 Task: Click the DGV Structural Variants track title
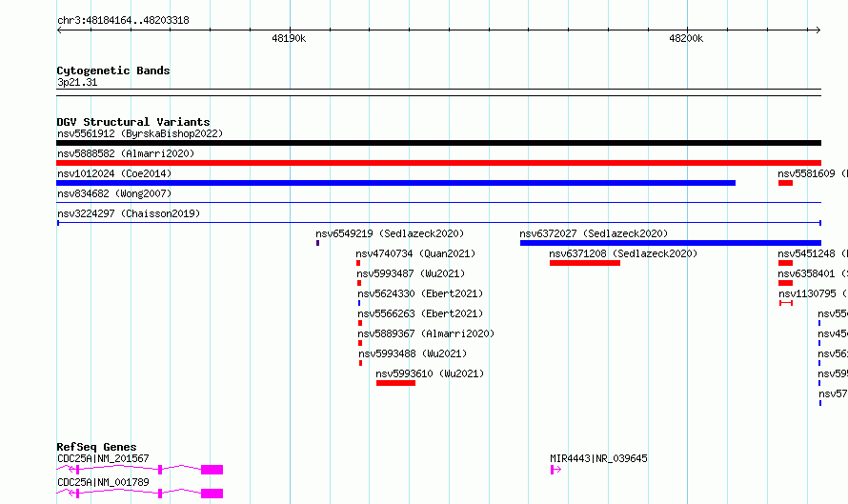(133, 122)
